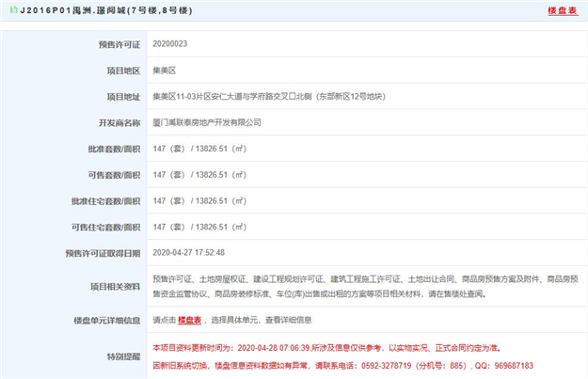This screenshot has width=588, height=379.
Task: Click the 批准套数/面积 label
Action: click(115, 150)
